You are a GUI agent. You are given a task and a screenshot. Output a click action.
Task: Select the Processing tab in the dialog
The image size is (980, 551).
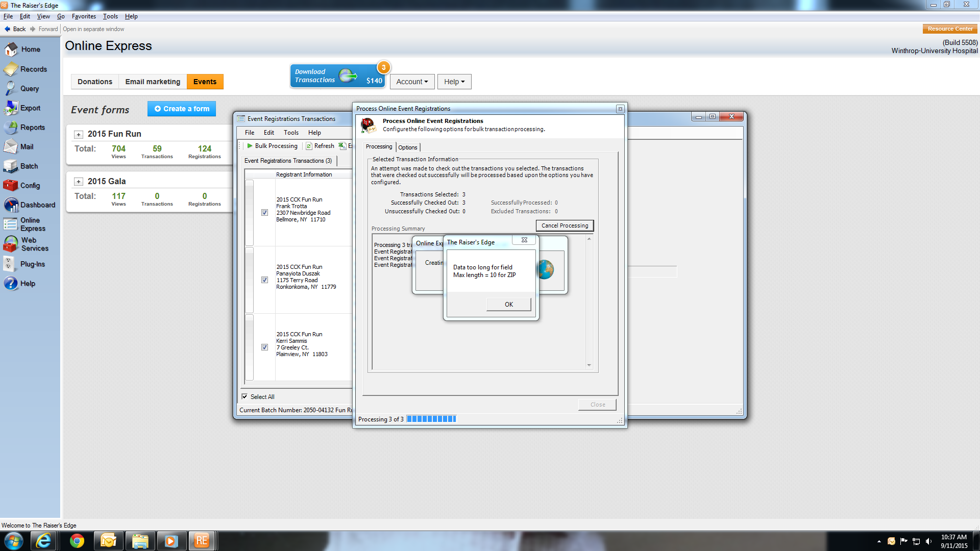coord(379,147)
